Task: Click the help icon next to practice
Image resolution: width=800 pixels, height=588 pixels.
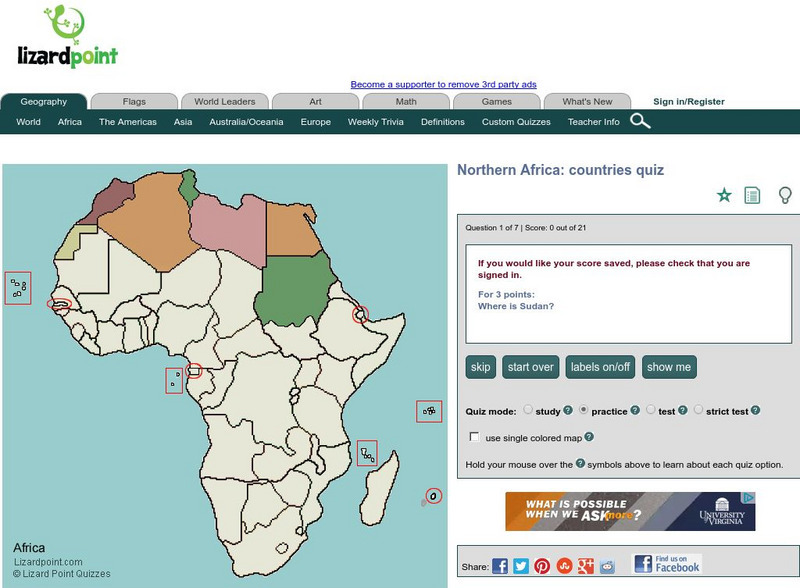Action: pos(635,410)
